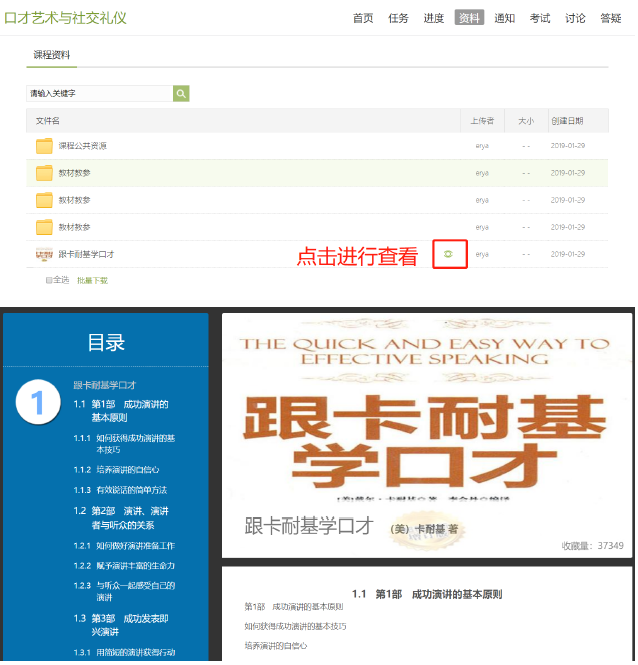Open 1.3 第3部 成功发表即兴演讲 in 目录
This screenshot has height=665, width=638.
pos(121,626)
